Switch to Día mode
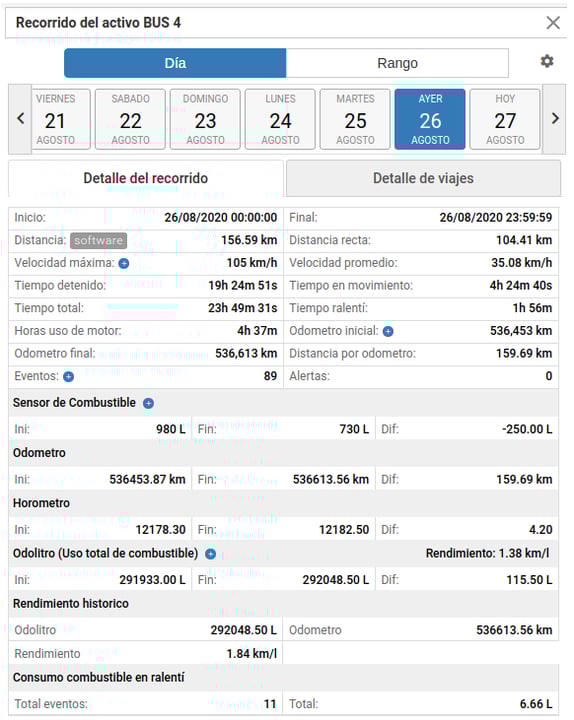The image size is (574, 720). point(175,63)
